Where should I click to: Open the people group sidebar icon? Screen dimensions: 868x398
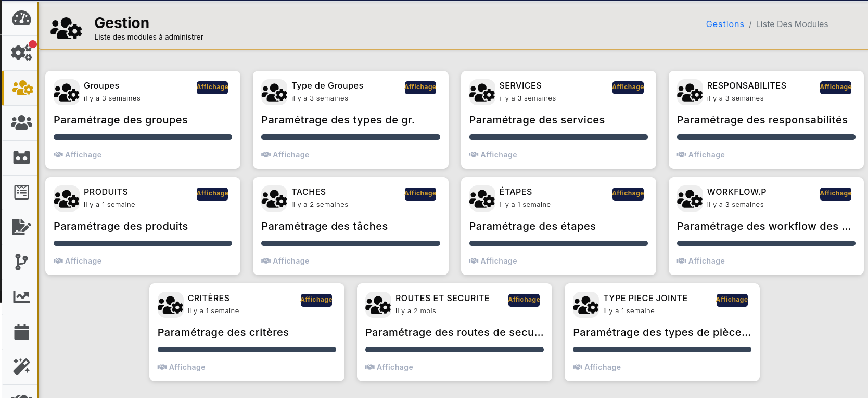click(x=21, y=122)
